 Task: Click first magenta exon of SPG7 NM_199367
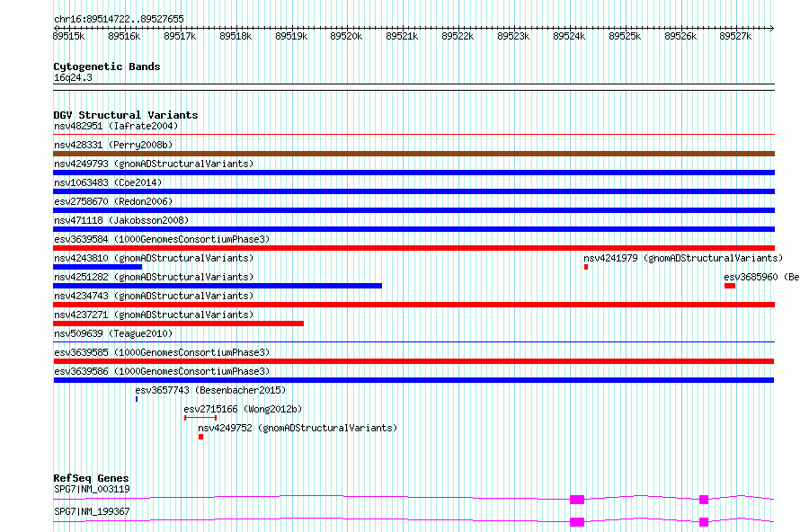coord(577,522)
